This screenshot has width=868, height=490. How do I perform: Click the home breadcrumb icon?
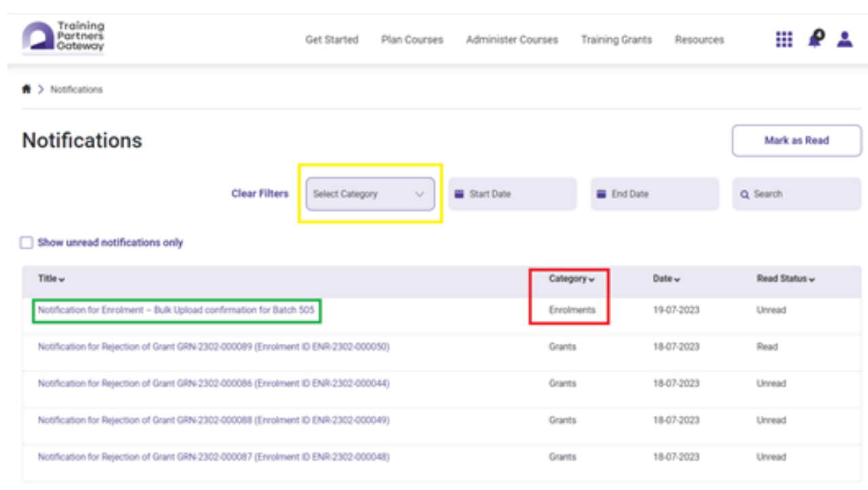coord(27,90)
